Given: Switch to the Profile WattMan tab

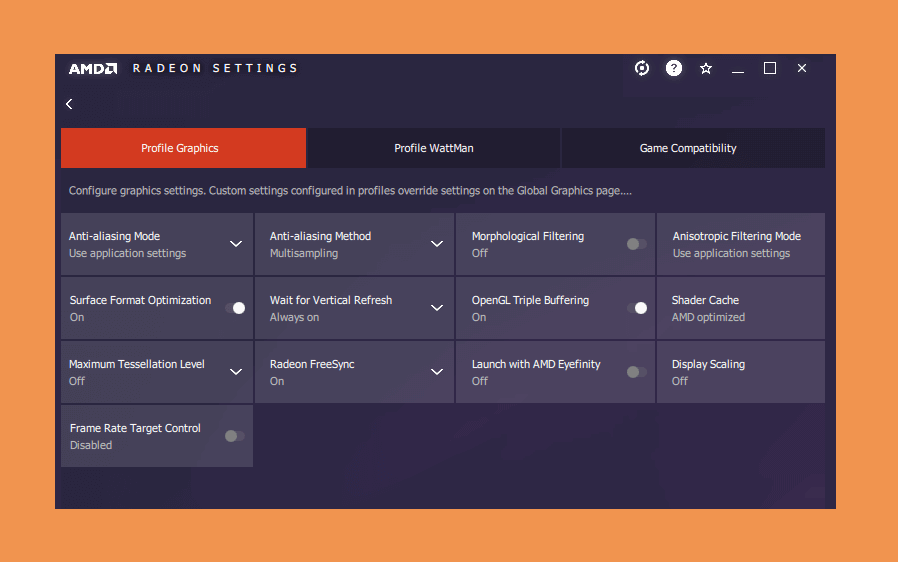Looking at the screenshot, I should tap(434, 148).
